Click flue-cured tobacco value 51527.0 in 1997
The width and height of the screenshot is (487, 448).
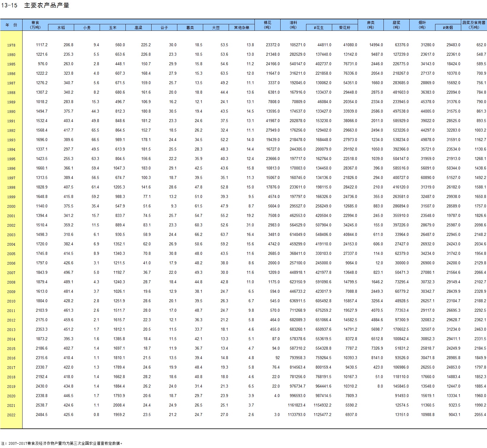[453, 178]
